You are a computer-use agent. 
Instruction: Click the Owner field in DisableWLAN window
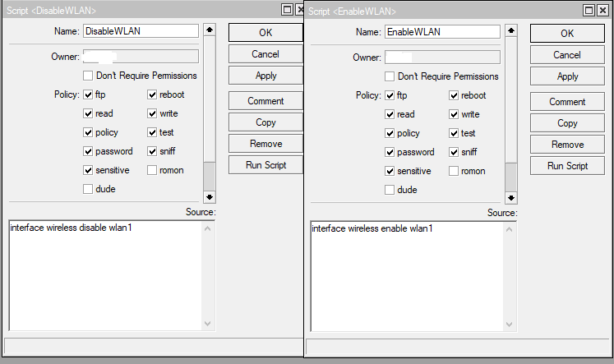(x=141, y=57)
